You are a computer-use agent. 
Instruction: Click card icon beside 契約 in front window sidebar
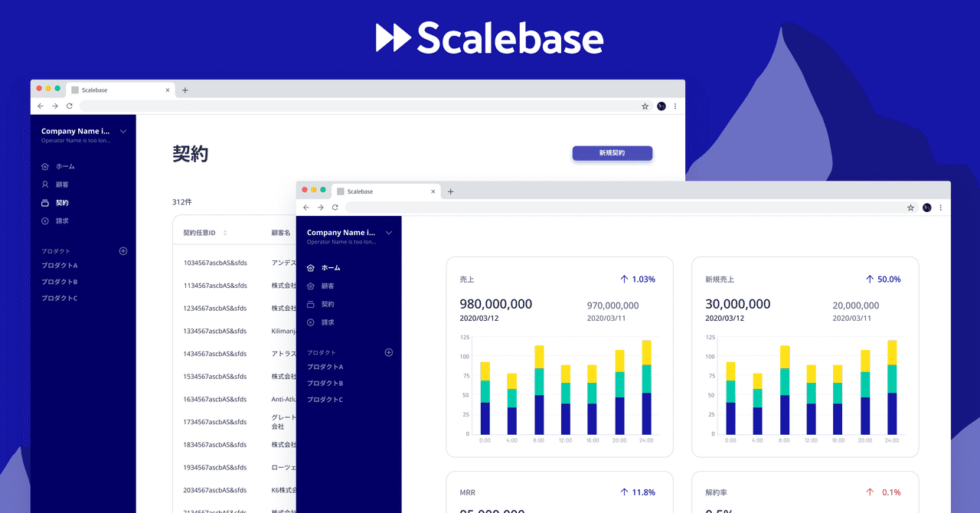point(311,305)
